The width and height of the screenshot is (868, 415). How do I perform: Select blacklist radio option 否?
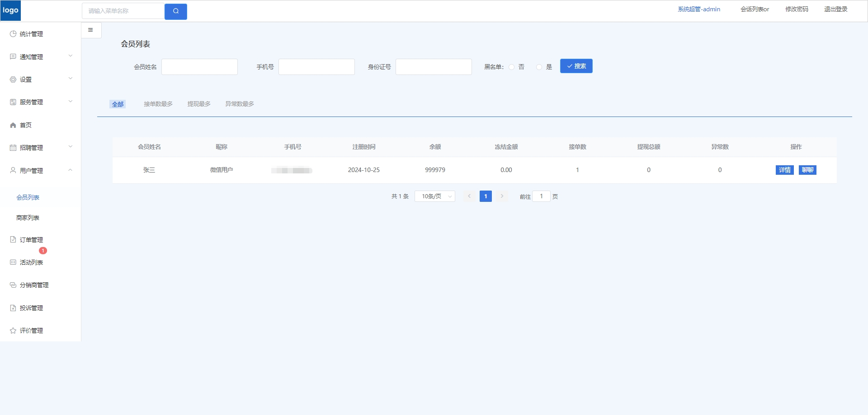tap(512, 67)
